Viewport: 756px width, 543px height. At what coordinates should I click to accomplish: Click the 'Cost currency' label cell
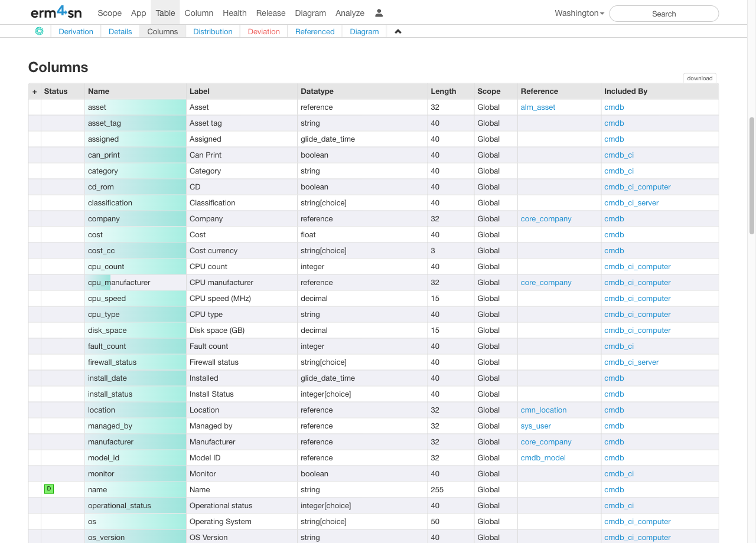coord(242,250)
